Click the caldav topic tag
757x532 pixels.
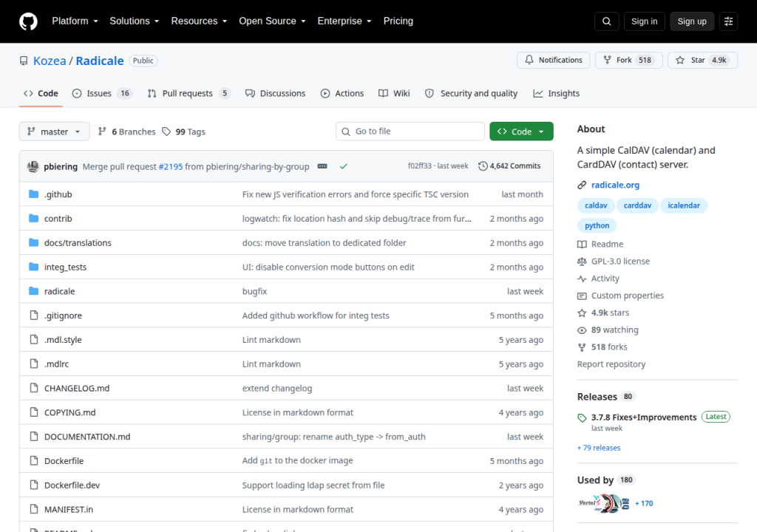tap(596, 205)
